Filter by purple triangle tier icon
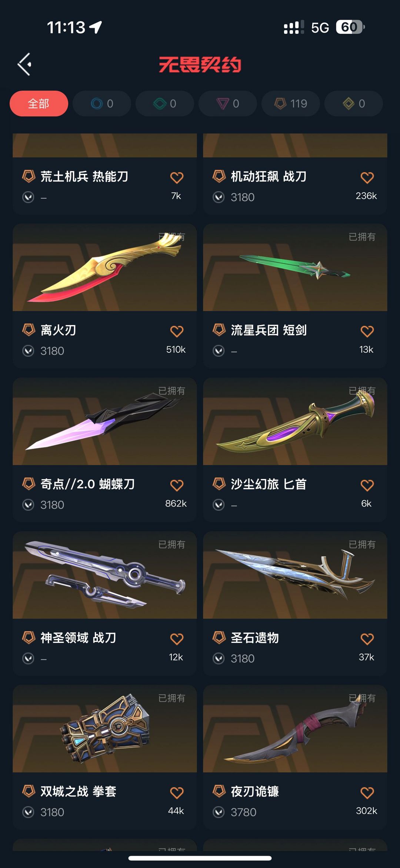 pyautogui.click(x=228, y=103)
